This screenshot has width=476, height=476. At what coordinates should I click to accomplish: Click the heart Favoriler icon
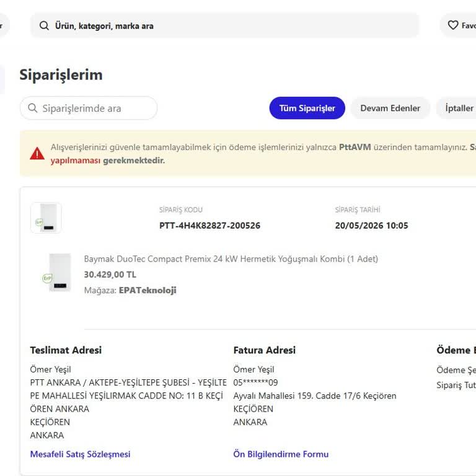click(453, 25)
